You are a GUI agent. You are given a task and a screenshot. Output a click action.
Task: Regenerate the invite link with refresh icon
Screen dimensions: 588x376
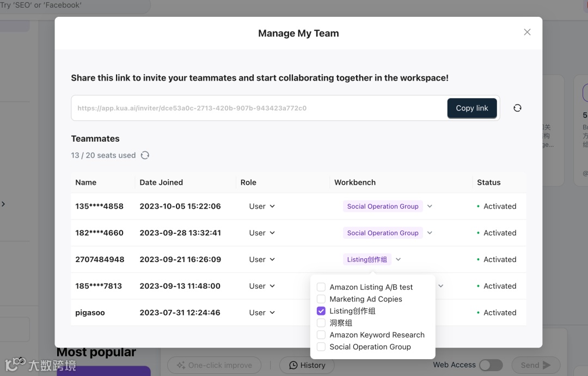[x=517, y=108]
